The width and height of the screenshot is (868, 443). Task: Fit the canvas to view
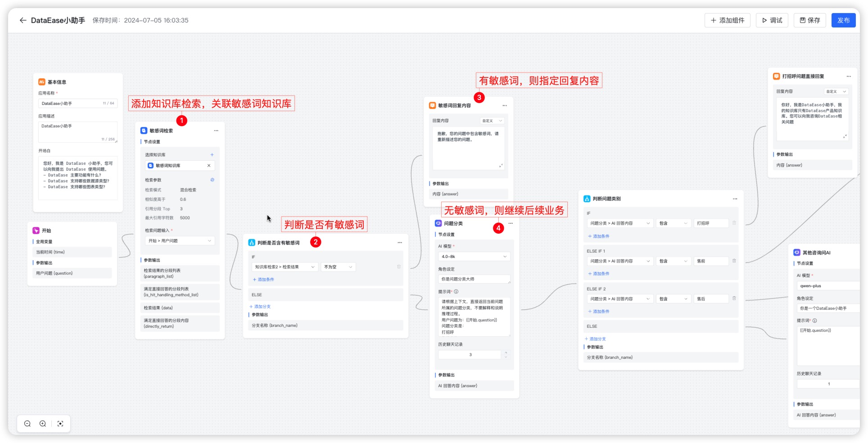[x=60, y=424]
